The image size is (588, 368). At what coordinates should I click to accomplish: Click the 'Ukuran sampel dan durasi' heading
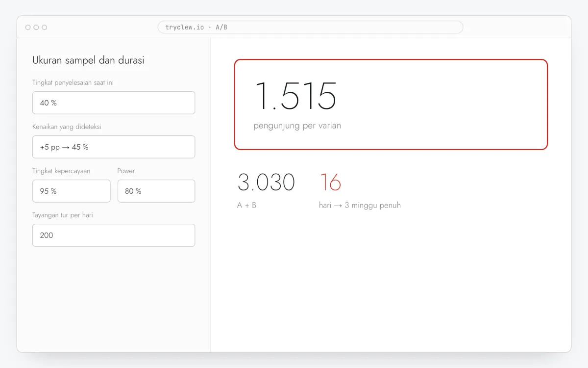[88, 60]
